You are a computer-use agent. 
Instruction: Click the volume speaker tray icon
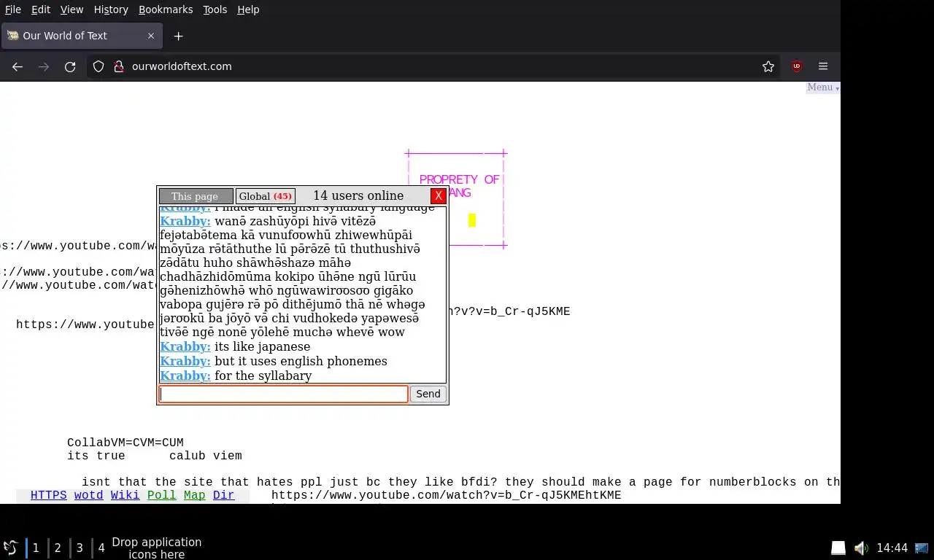(x=861, y=548)
